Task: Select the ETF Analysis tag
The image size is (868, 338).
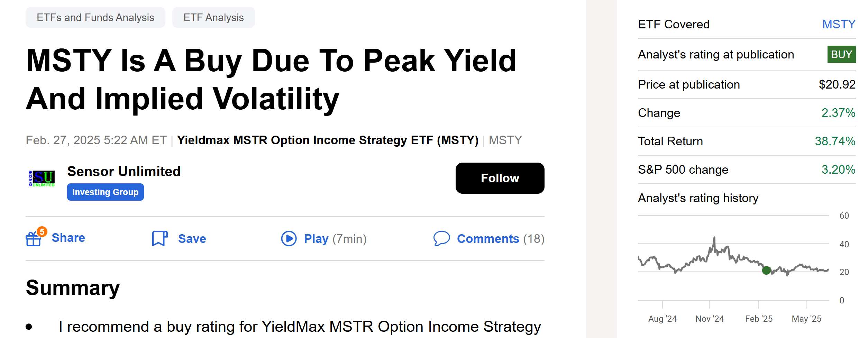Action: 213,17
